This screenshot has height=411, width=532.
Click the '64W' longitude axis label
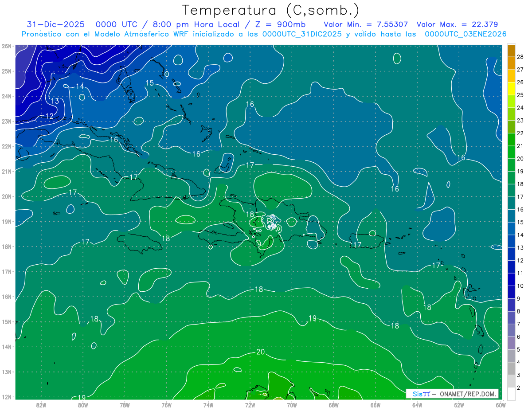417,404
